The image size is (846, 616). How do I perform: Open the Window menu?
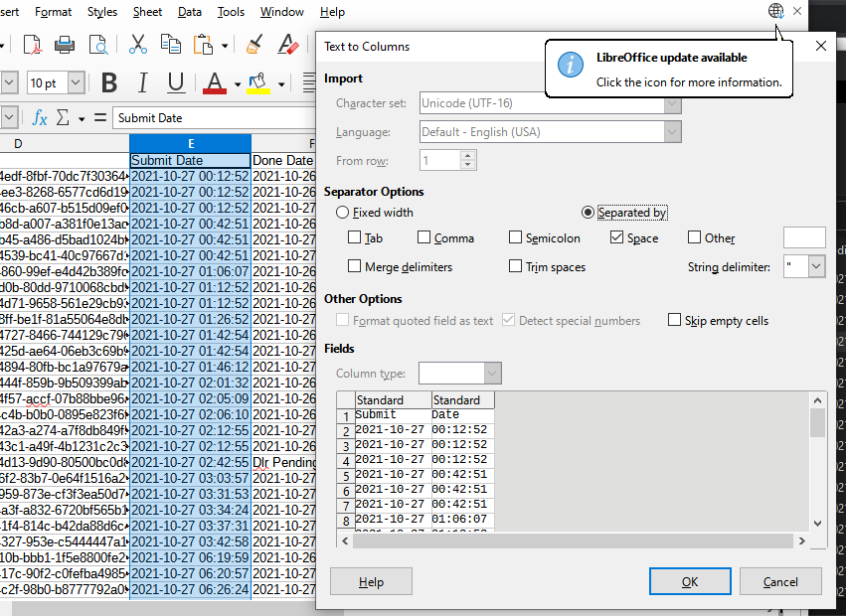coord(281,12)
